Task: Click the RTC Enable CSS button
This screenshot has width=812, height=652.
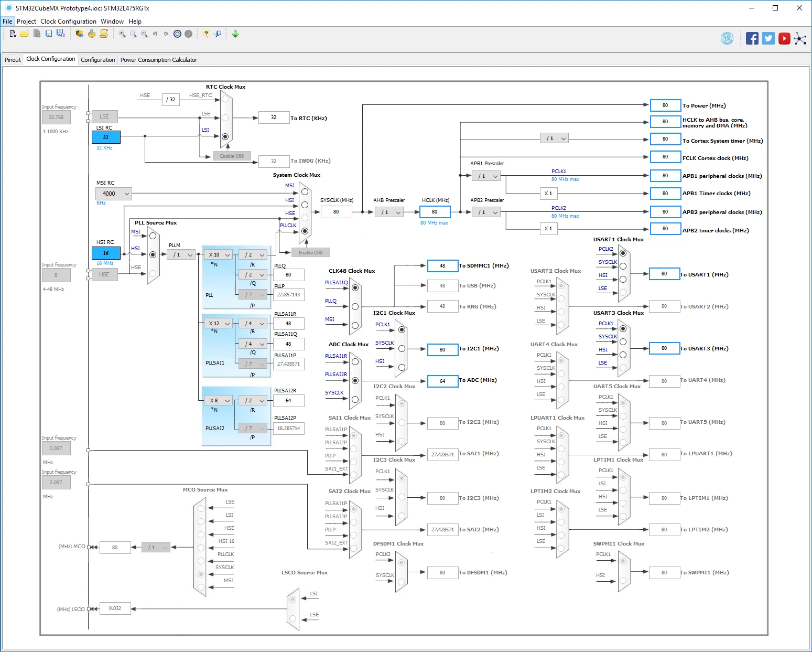Action: tap(232, 156)
